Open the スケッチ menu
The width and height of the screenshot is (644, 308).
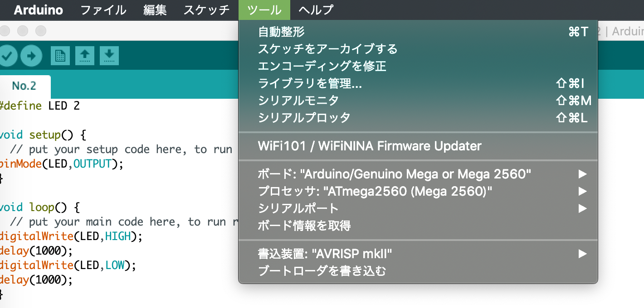(206, 10)
